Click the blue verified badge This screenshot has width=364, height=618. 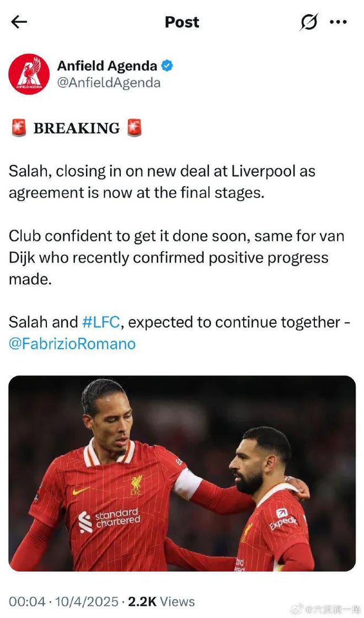click(167, 66)
